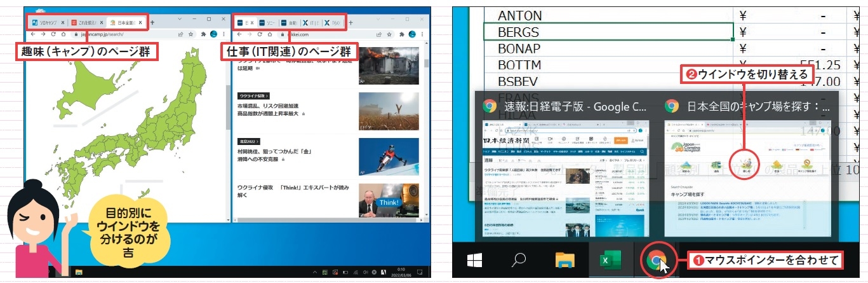Open extensions in nikkei.com Chrome window
868x283 pixels.
[x=402, y=34]
